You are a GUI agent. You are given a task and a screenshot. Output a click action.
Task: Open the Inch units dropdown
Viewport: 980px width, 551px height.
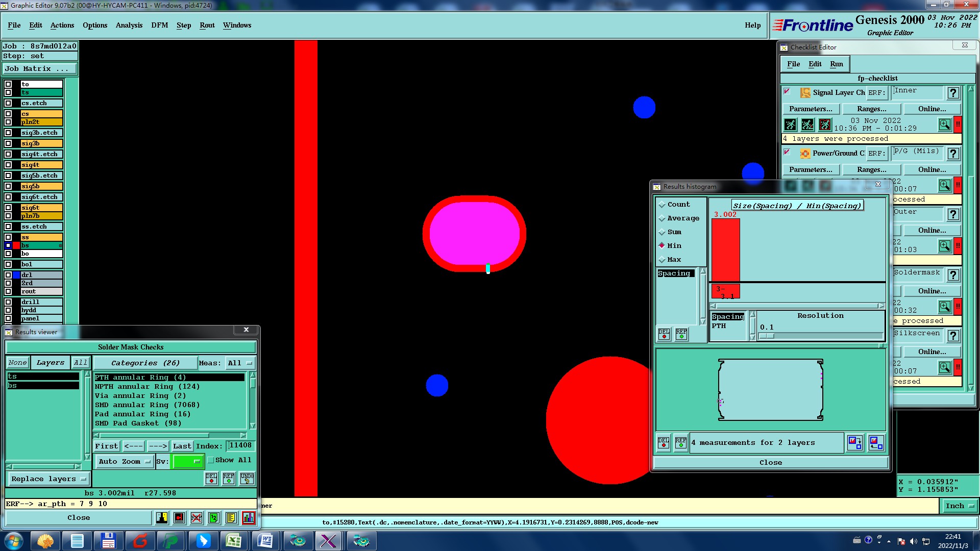[959, 506]
